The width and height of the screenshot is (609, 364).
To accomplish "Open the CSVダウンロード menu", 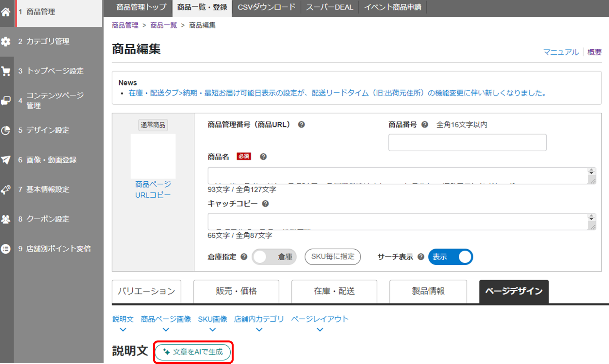I will pos(266,7).
